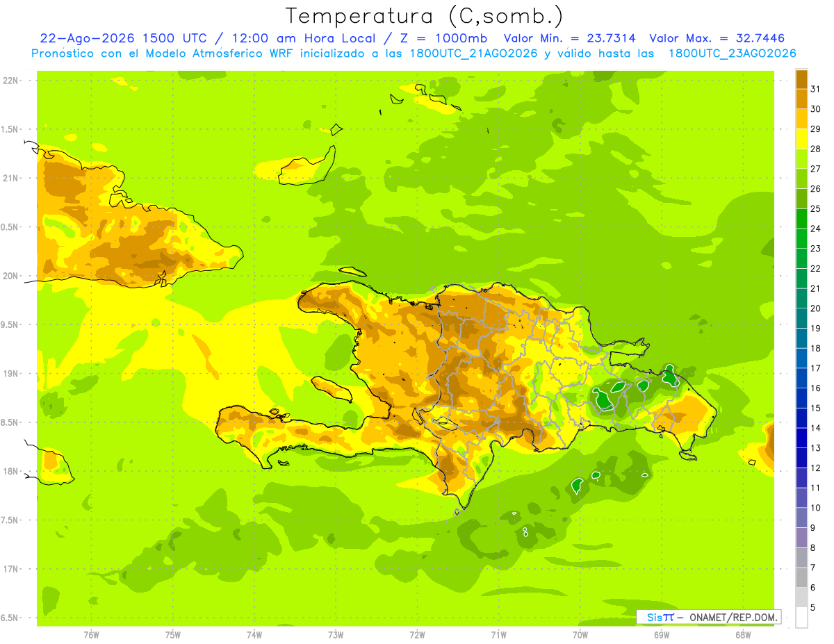Image resolution: width=834 pixels, height=644 pixels.
Task: Click the "71W" longitude label
Action: (x=498, y=634)
